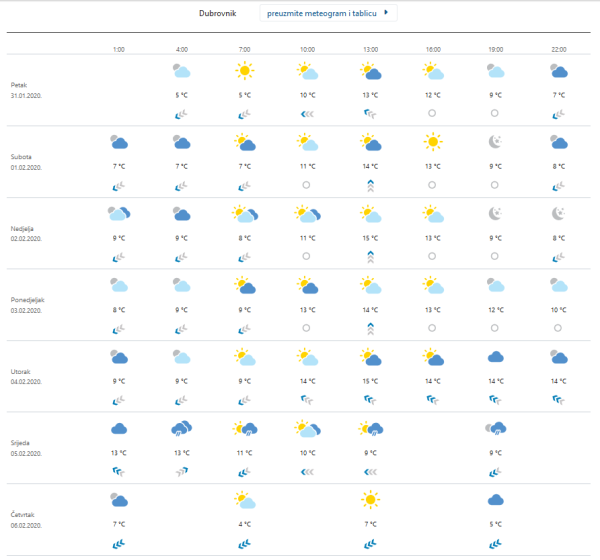Click the Utorak 04.02.2020. row label
This screenshot has width=600, height=560.
point(28,376)
